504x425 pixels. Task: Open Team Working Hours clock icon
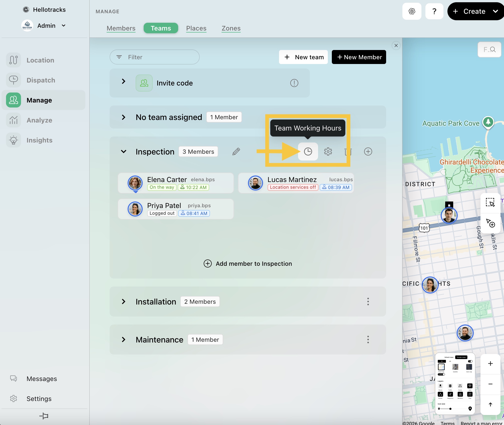point(308,151)
